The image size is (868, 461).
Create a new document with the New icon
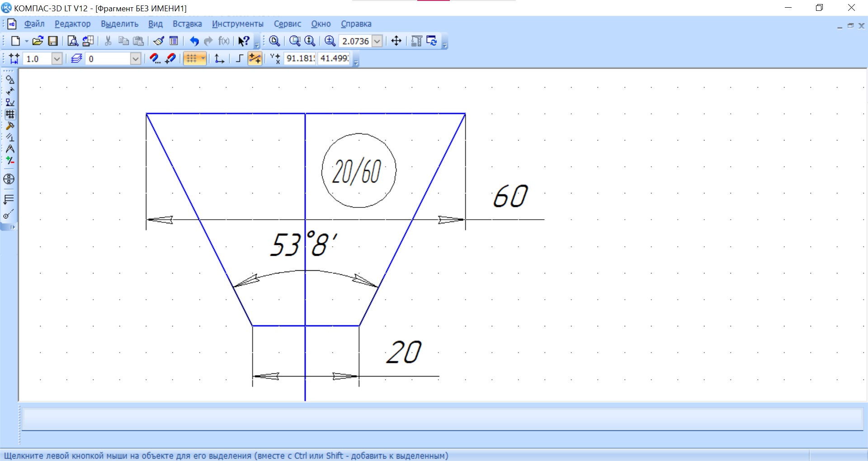(x=15, y=41)
